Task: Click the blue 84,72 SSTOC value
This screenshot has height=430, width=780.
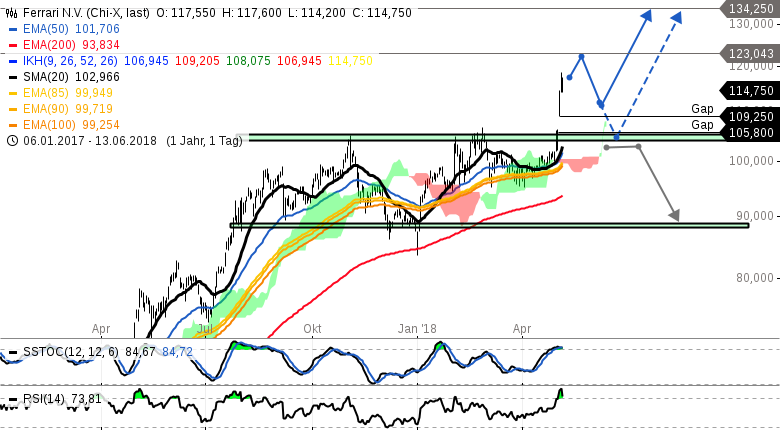Action: pyautogui.click(x=178, y=352)
